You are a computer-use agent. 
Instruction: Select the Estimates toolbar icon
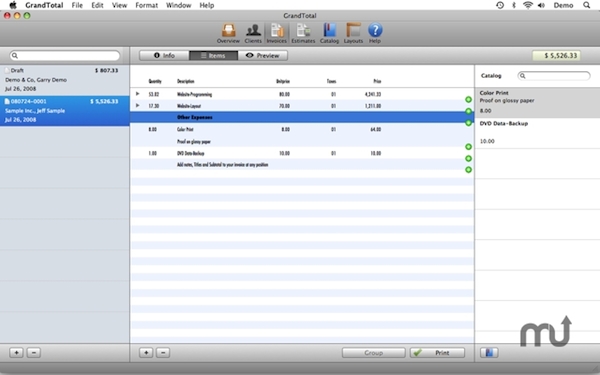(x=303, y=33)
